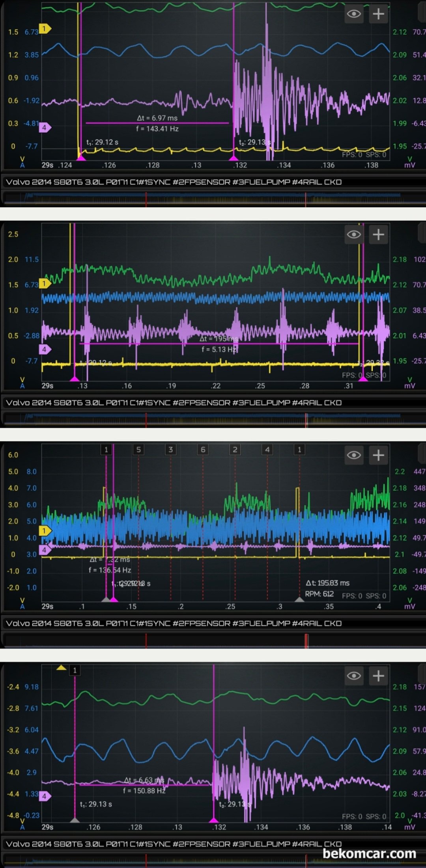Click the t2 cursor triangle near .132 in the 143.41 Hz chart
This screenshot has height=868, width=426.
point(234,158)
